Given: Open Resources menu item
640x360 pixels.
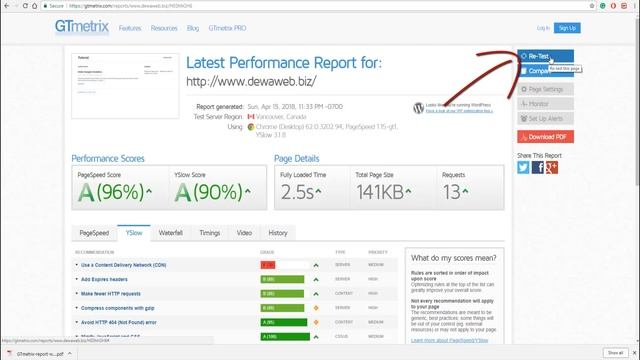Looking at the screenshot, I should point(164,28).
